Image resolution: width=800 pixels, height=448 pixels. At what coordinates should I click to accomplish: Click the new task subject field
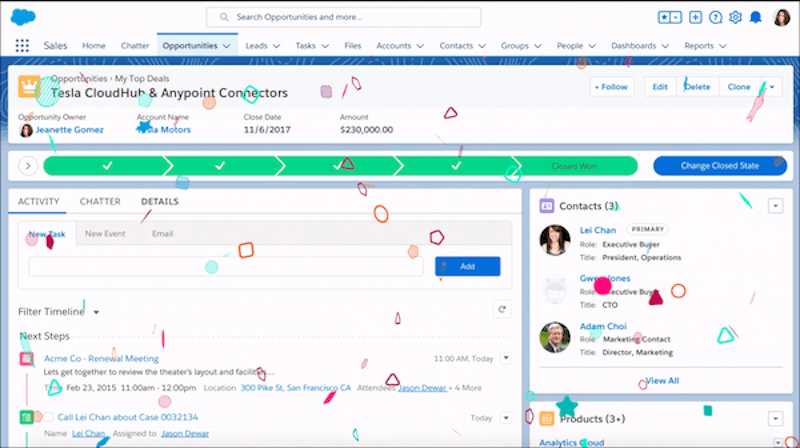tap(225, 266)
